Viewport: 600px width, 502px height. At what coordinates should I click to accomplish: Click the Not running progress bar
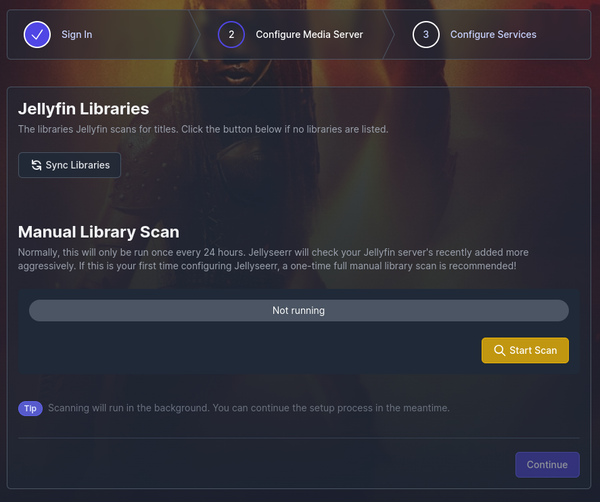pos(298,311)
